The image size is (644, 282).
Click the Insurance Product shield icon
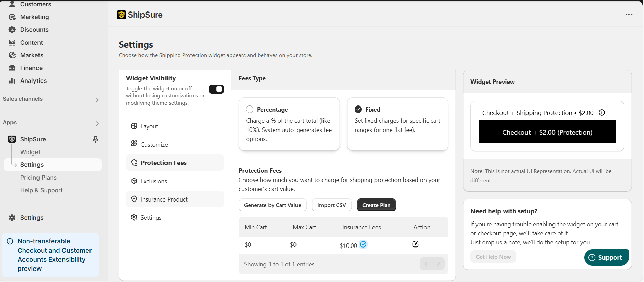coord(134,199)
